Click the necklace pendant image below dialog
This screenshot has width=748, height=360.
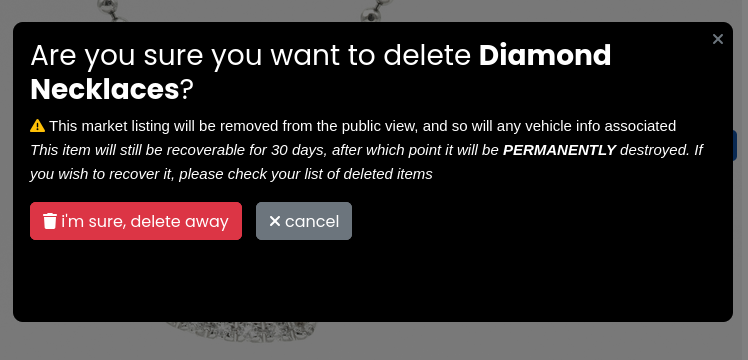pyautogui.click(x=241, y=332)
